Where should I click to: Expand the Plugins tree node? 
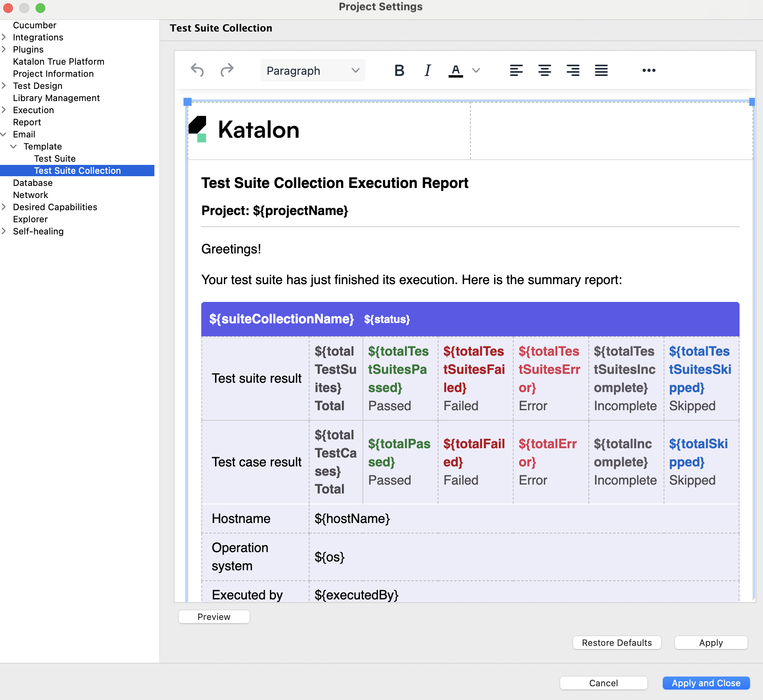[x=4, y=49]
